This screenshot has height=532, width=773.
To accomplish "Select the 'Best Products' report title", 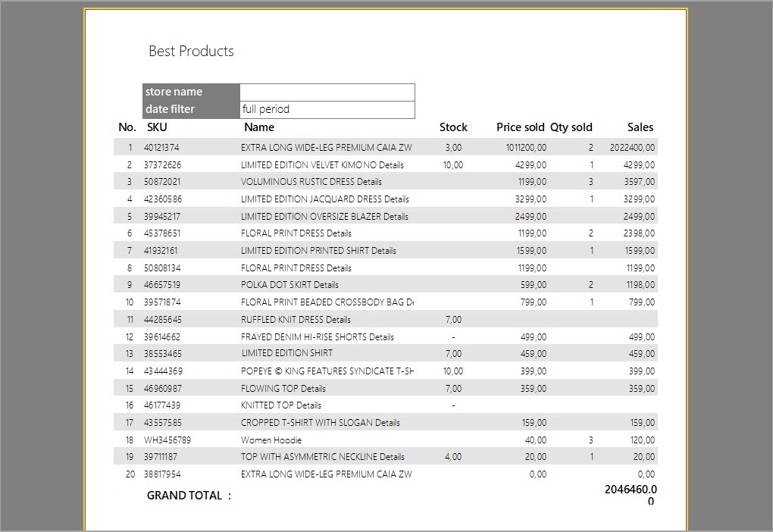I will (191, 52).
